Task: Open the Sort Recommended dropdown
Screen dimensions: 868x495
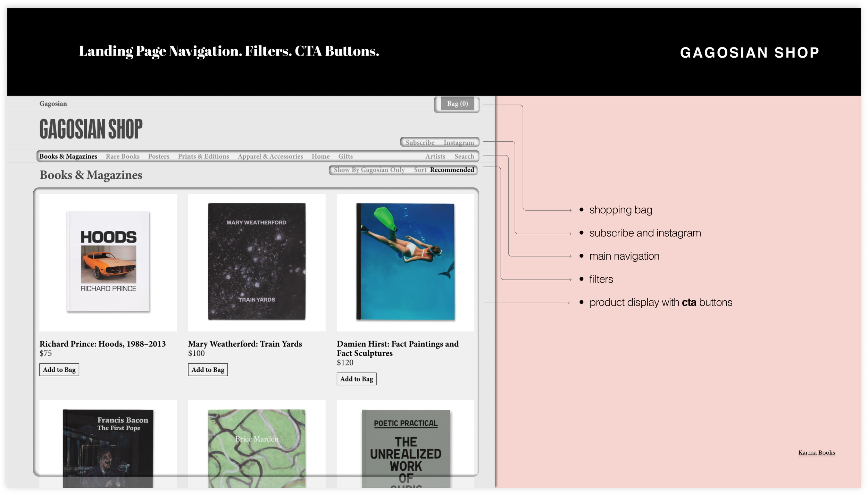Action: pyautogui.click(x=444, y=170)
